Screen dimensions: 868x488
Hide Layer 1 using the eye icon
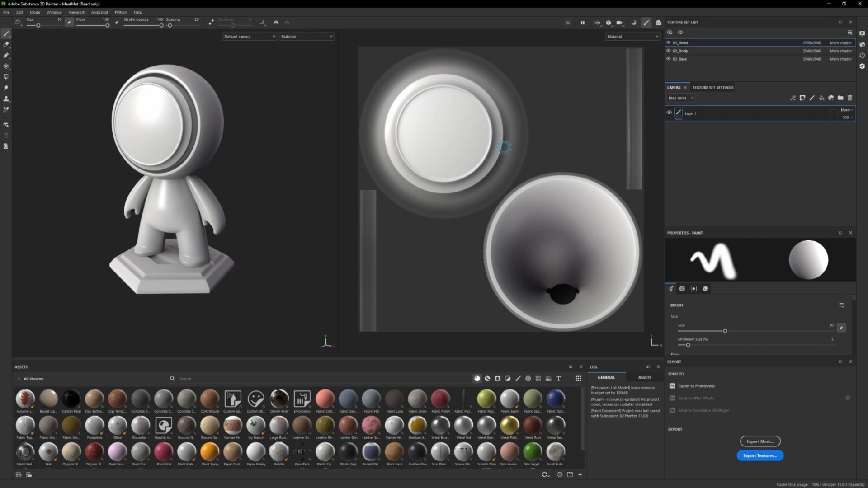[669, 113]
